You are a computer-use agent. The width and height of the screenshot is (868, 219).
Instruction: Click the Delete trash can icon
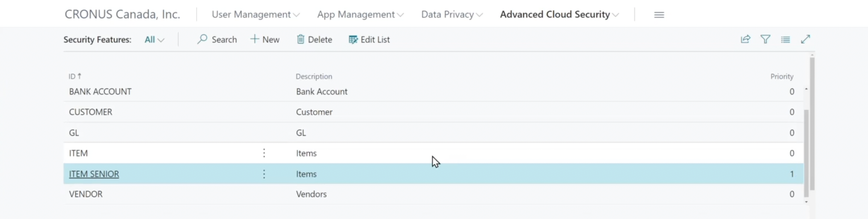click(x=301, y=39)
